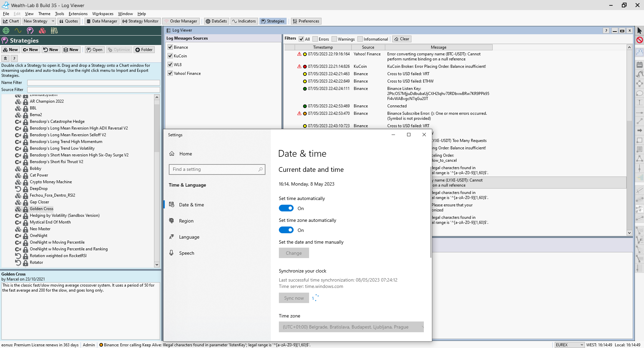This screenshot has width=644, height=348.
Task: Open Strategy Monitor from the toolbar
Action: coord(140,21)
